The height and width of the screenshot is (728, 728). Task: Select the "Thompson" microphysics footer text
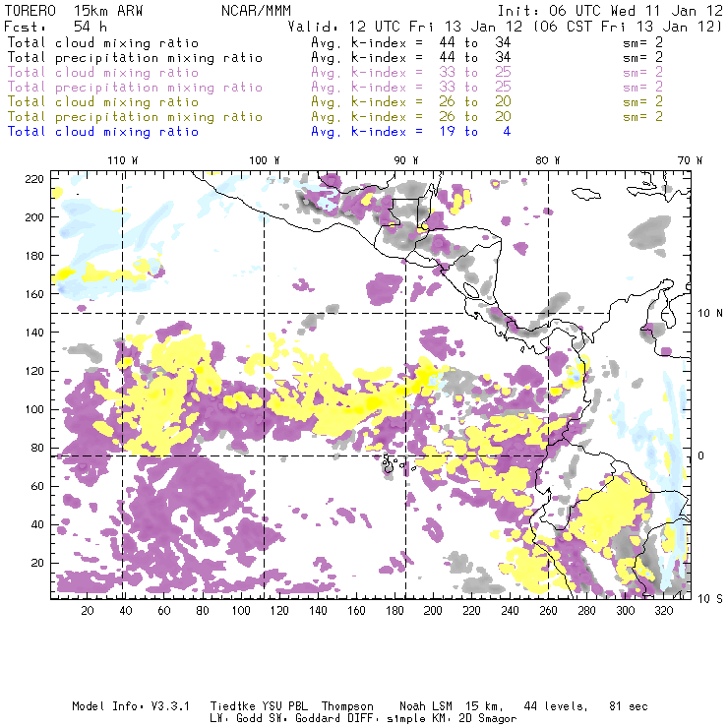(x=347, y=706)
